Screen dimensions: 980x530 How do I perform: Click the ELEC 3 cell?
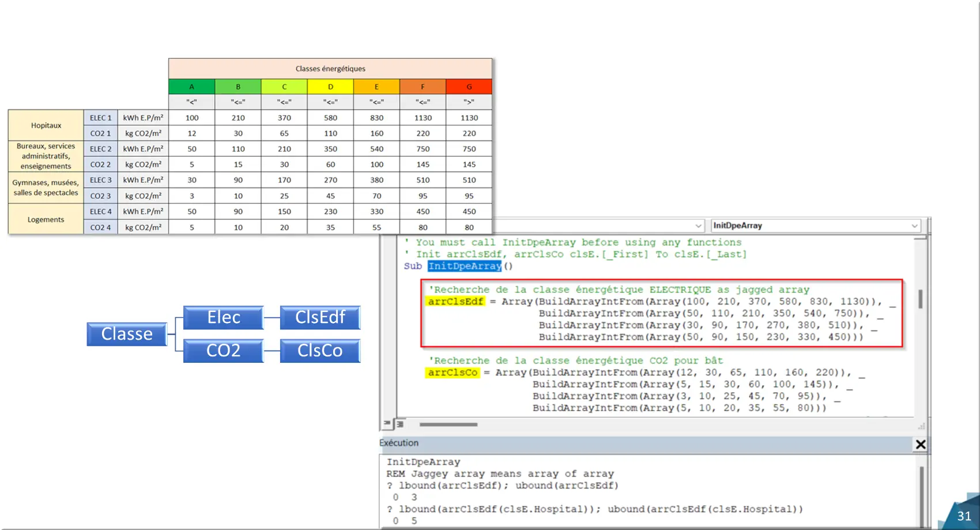click(x=101, y=180)
